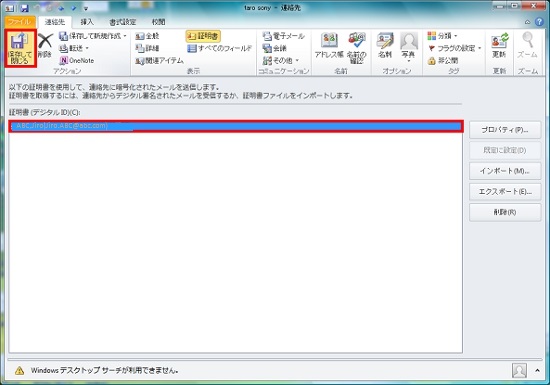
Task: Click the contact photo placeholder in people pane
Action: 519,370
